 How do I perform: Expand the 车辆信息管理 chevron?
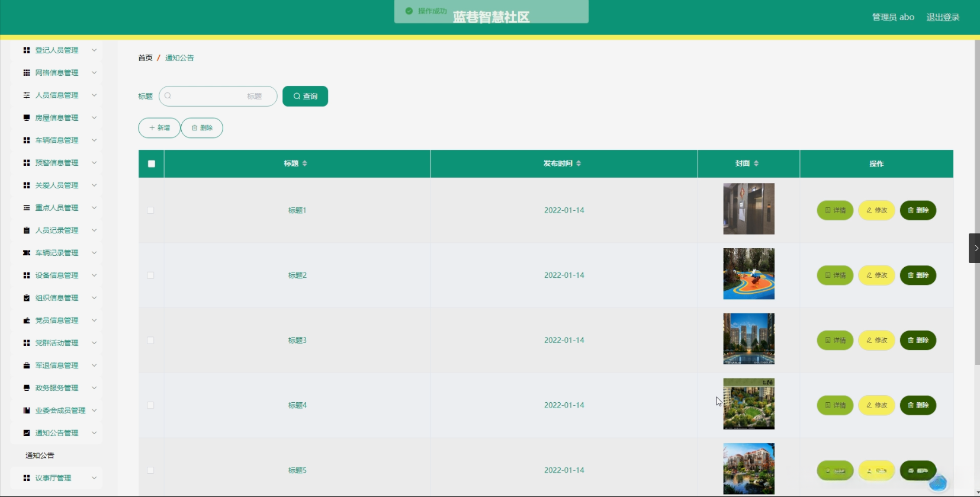point(94,140)
